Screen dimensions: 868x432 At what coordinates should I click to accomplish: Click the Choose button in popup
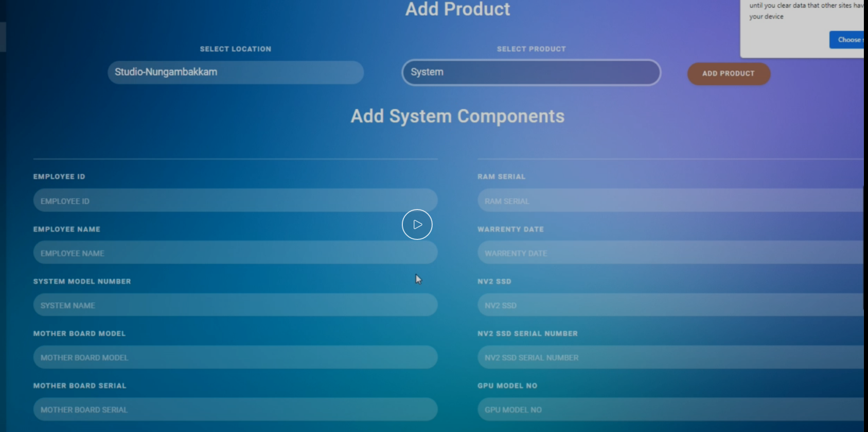847,40
